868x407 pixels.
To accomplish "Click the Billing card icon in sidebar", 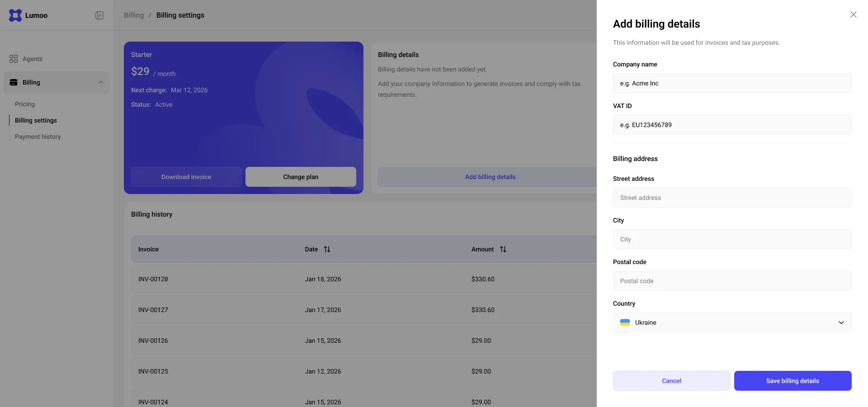I will 14,82.
